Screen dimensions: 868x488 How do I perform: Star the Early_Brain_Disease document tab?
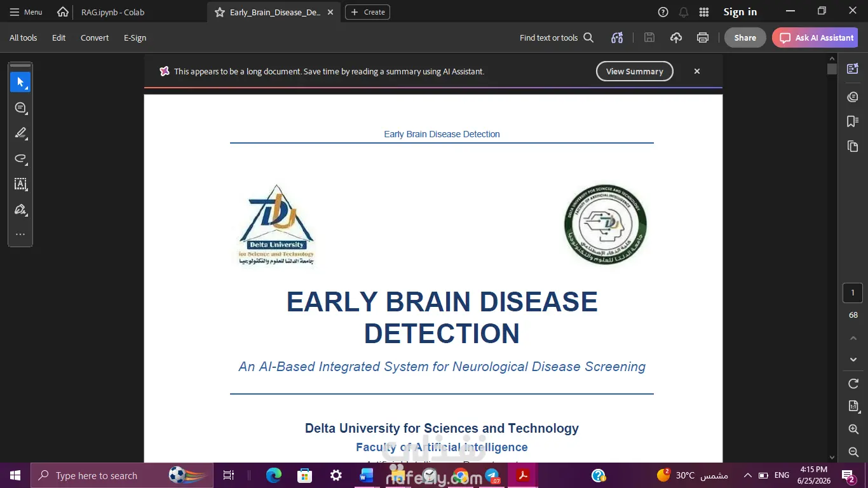[x=220, y=12]
